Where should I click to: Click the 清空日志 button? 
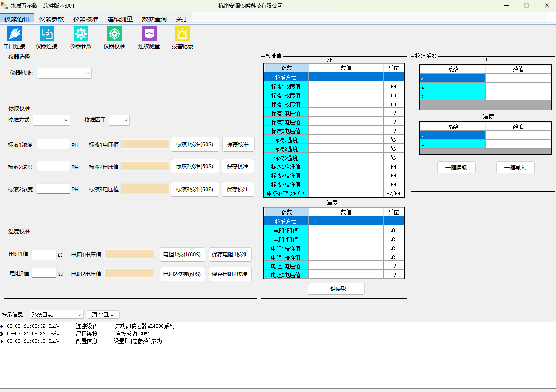click(103, 314)
